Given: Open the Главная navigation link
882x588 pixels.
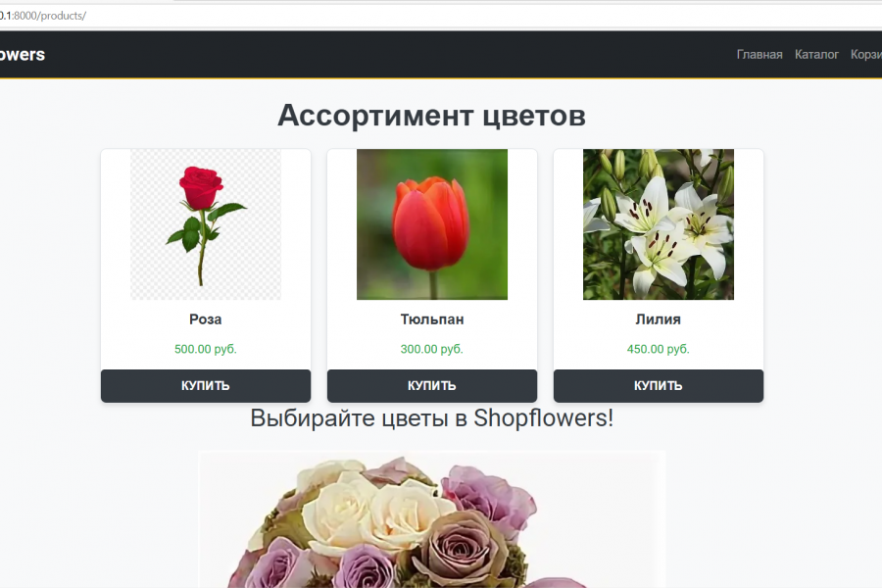Looking at the screenshot, I should point(759,55).
